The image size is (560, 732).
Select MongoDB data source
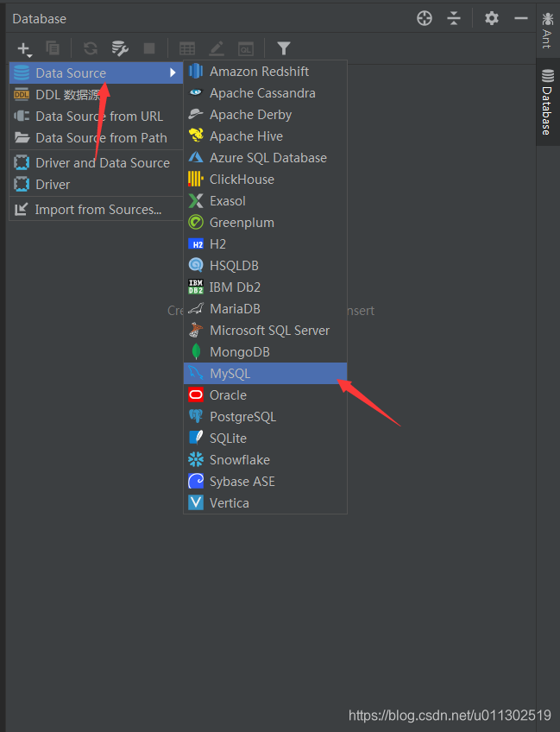coord(265,352)
